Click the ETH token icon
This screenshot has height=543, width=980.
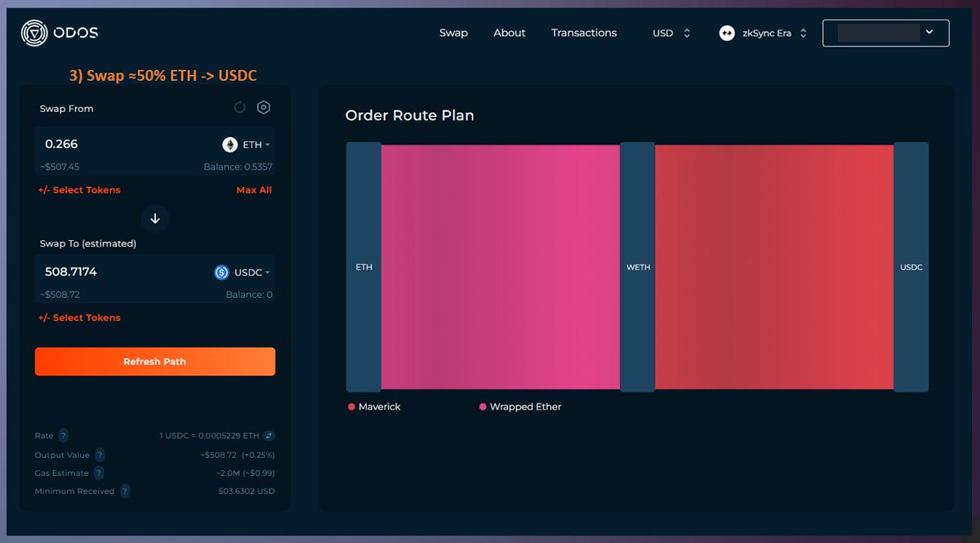pos(230,145)
